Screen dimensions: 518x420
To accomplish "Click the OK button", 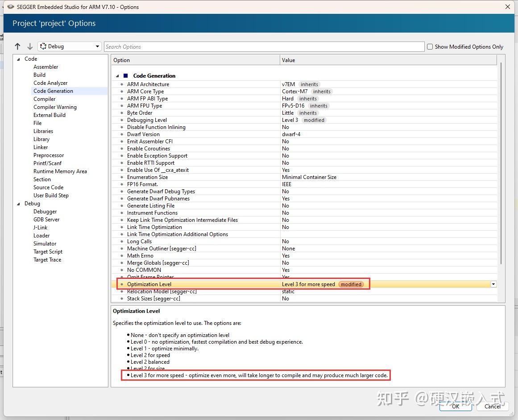I will [455, 406].
